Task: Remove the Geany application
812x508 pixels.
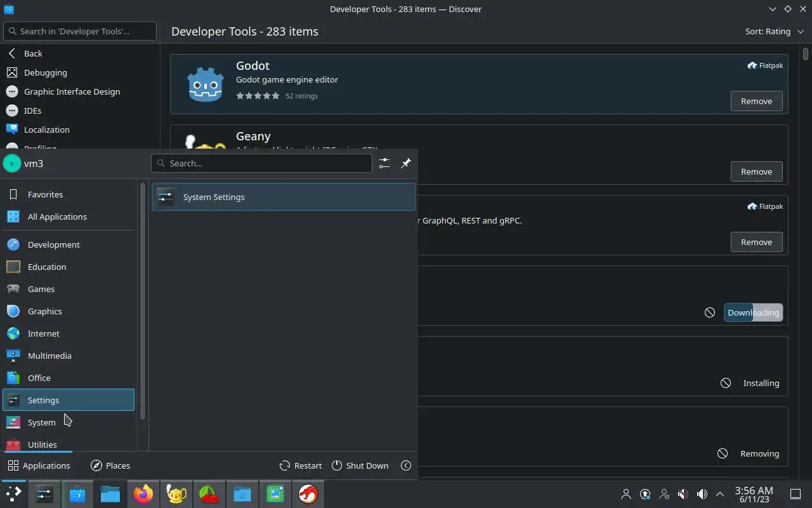Action: coord(756,171)
